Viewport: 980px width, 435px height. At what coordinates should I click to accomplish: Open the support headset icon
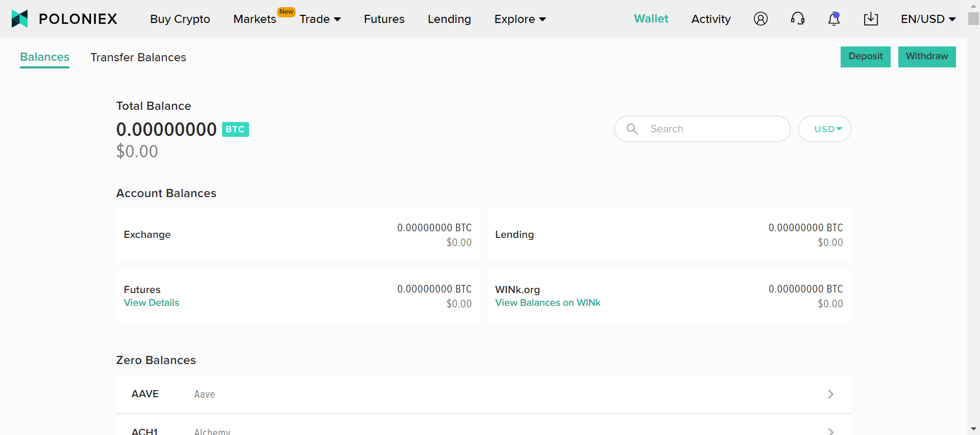point(797,19)
